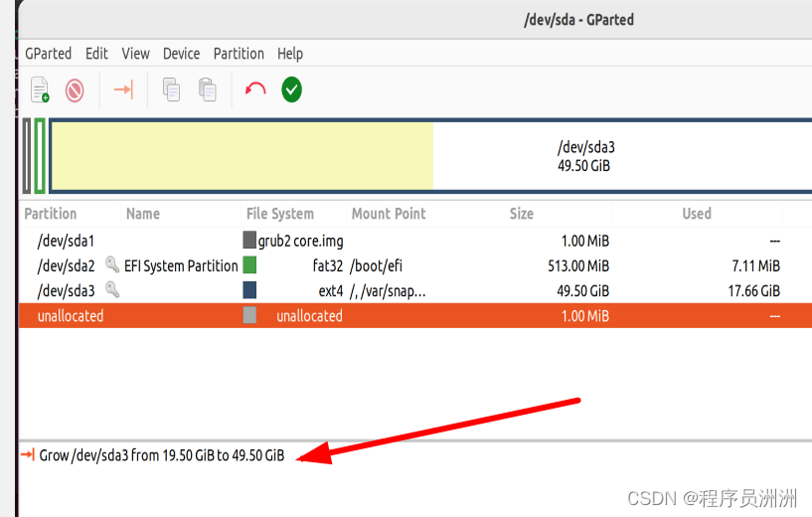Click the Paste partition toolbar icon
812x517 pixels.
[x=207, y=89]
